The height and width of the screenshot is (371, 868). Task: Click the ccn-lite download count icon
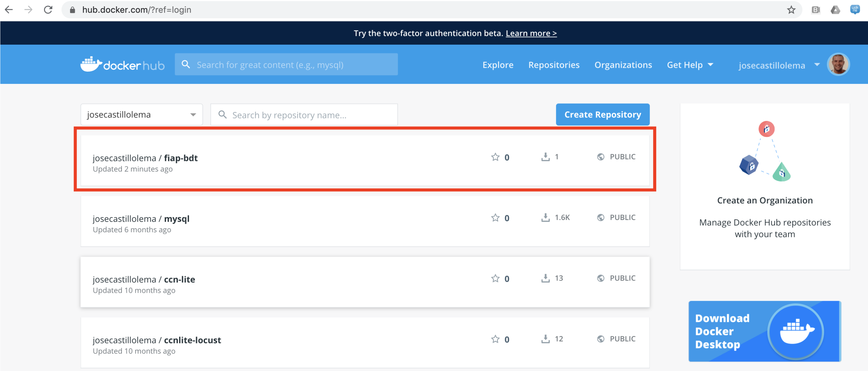(x=545, y=278)
